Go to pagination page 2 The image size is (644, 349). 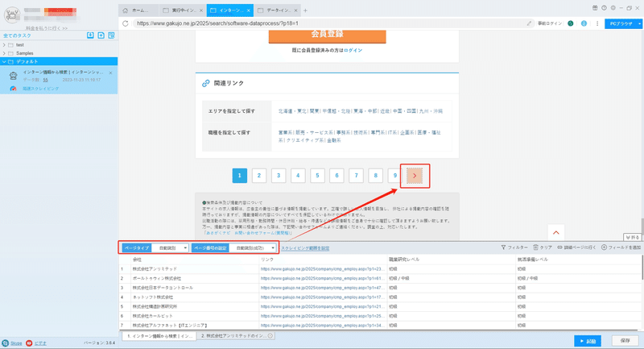259,176
